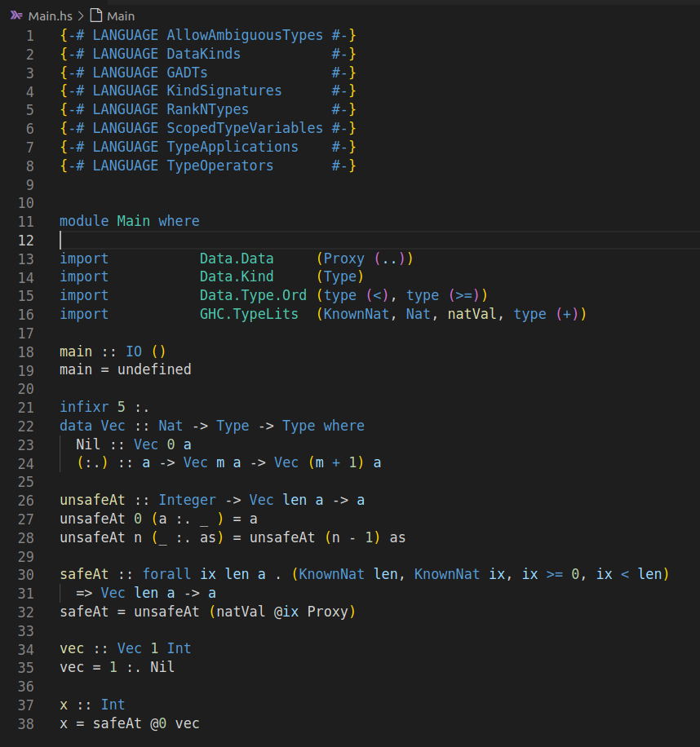
Task: Open Main.hs breadcrumb item
Action: (x=50, y=16)
